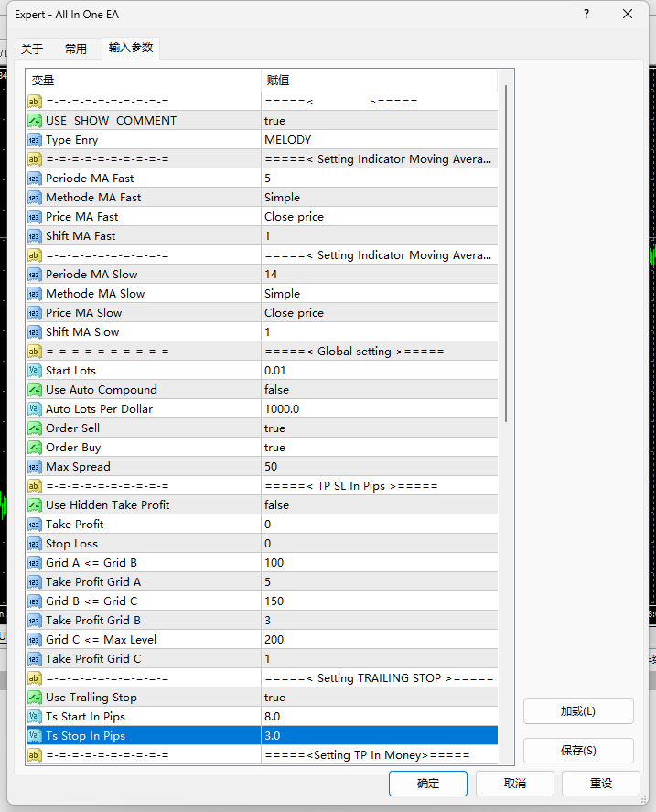Image resolution: width=656 pixels, height=812 pixels.
Task: Click the integer icon beside Max Spread
Action: [x=35, y=467]
